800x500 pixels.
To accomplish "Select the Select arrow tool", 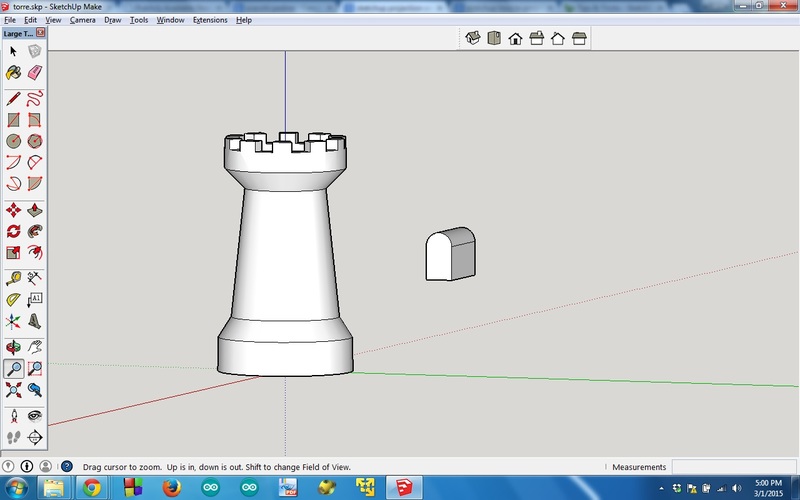I will tap(13, 51).
